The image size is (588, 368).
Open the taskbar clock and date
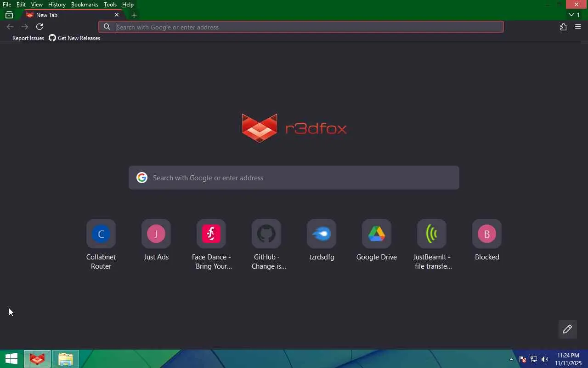pyautogui.click(x=568, y=359)
